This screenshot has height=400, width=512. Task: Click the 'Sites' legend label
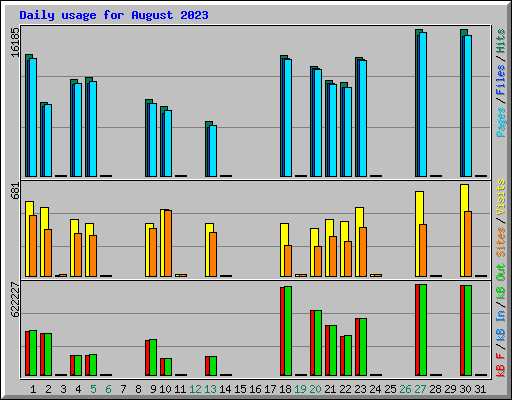coord(501,242)
